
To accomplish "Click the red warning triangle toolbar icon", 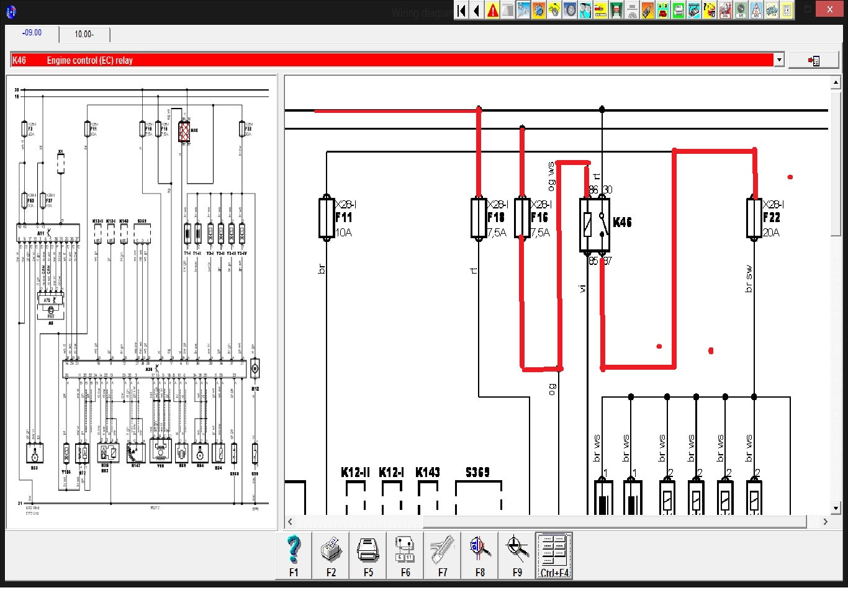I will (493, 11).
